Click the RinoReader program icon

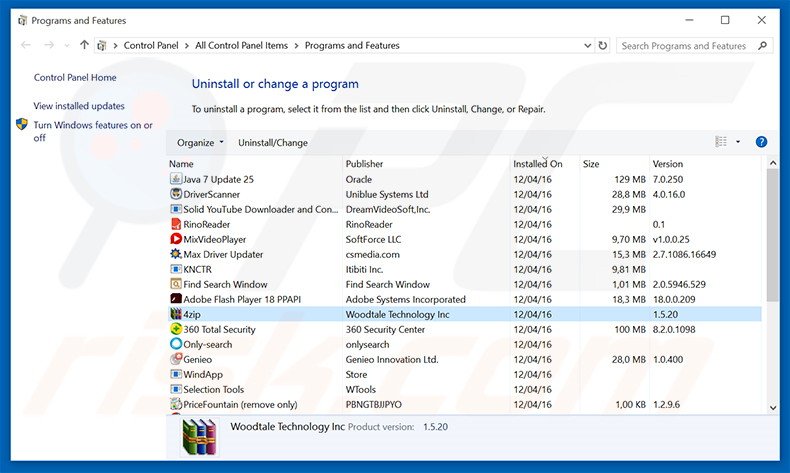176,224
